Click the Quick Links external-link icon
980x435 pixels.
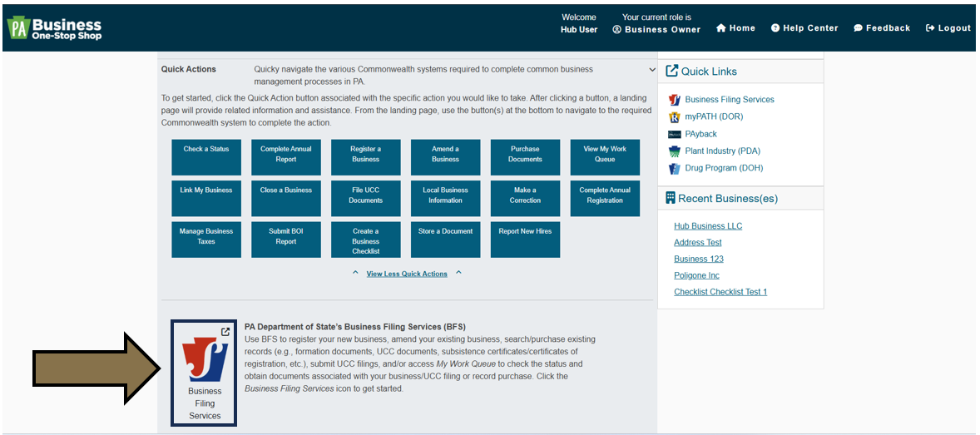pyautogui.click(x=672, y=71)
